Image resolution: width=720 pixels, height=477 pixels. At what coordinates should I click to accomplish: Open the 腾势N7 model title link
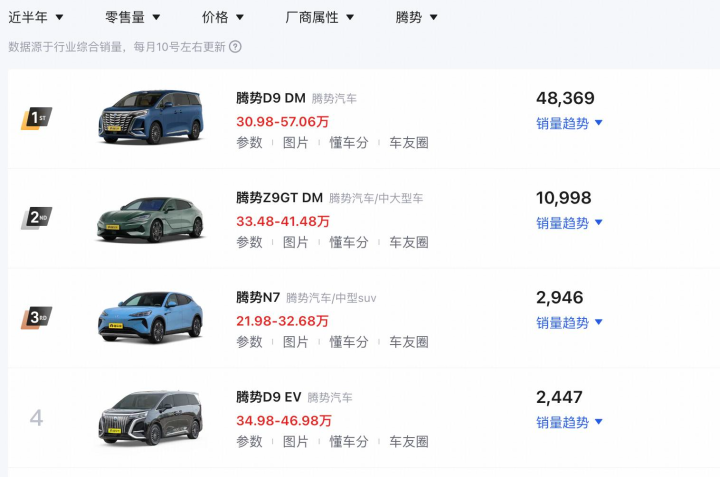258,297
